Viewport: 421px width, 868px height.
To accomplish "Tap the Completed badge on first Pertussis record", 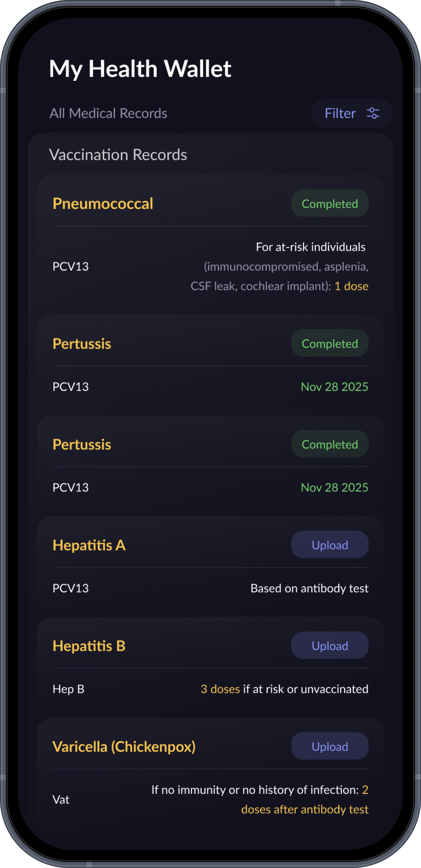I will click(330, 343).
